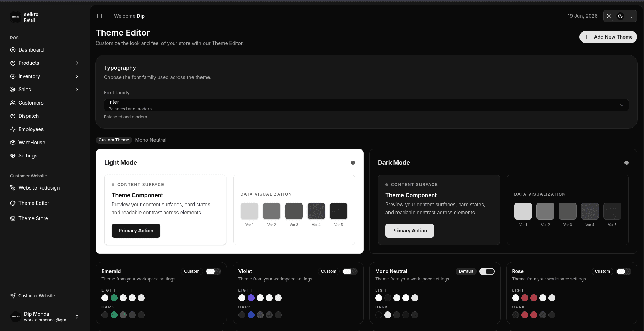The width and height of the screenshot is (644, 331).
Task: Switch to light theme sun icon
Action: (609, 16)
